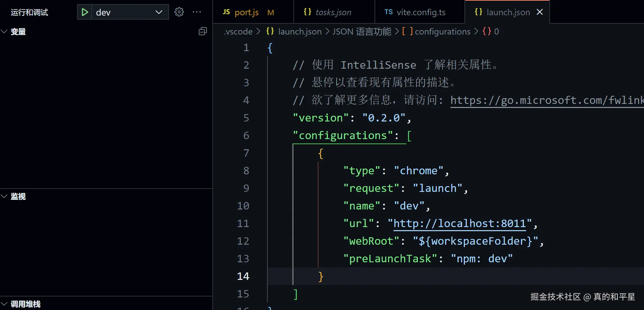
Task: Collapse the 监视 section
Action: point(4,196)
